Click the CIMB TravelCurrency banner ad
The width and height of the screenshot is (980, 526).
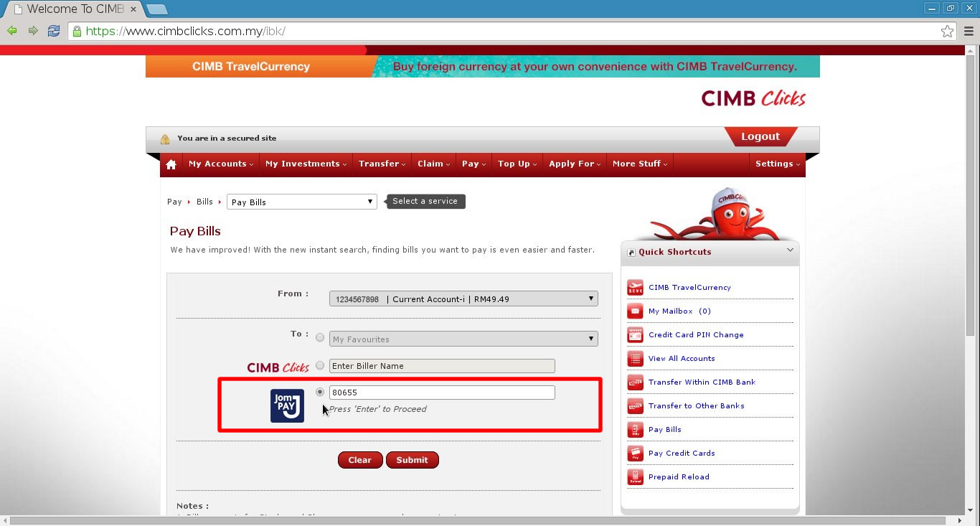pyautogui.click(x=482, y=67)
